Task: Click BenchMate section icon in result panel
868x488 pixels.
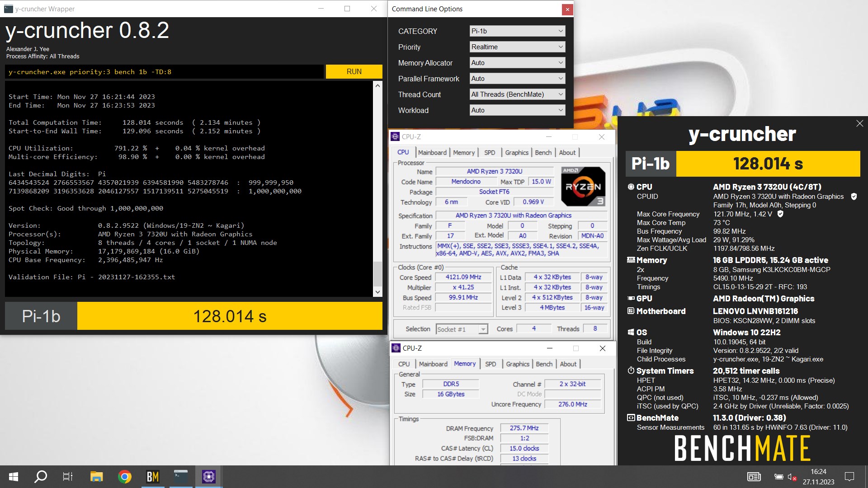Action: pyautogui.click(x=631, y=418)
